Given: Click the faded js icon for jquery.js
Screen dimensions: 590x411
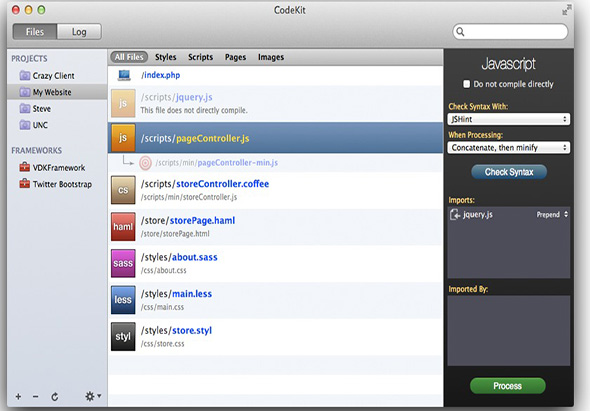Looking at the screenshot, I should point(123,104).
